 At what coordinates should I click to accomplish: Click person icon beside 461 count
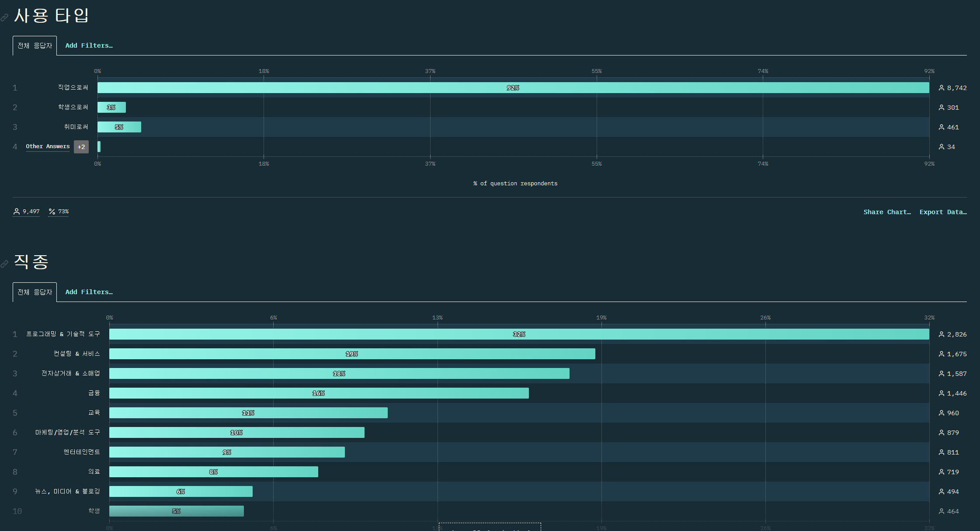pyautogui.click(x=941, y=127)
